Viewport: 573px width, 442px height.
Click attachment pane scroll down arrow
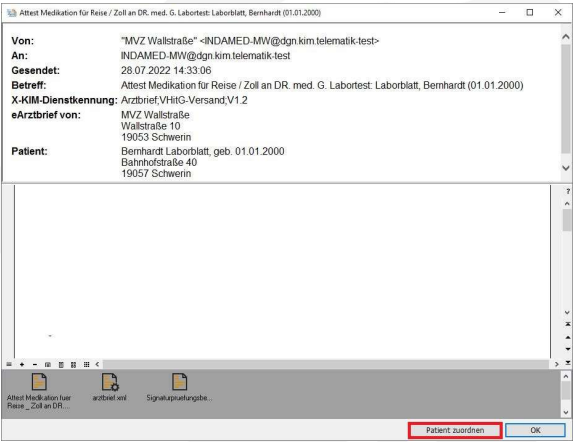pyautogui.click(x=566, y=413)
